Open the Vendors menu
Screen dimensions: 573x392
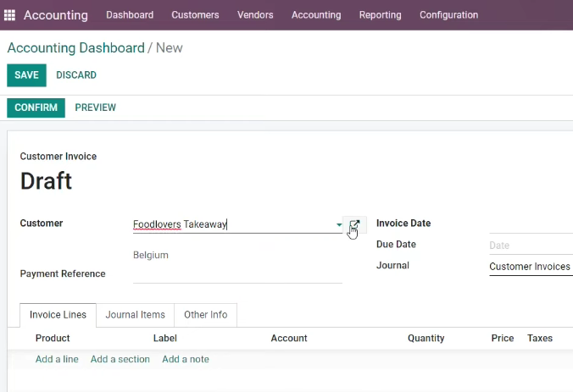click(x=255, y=15)
